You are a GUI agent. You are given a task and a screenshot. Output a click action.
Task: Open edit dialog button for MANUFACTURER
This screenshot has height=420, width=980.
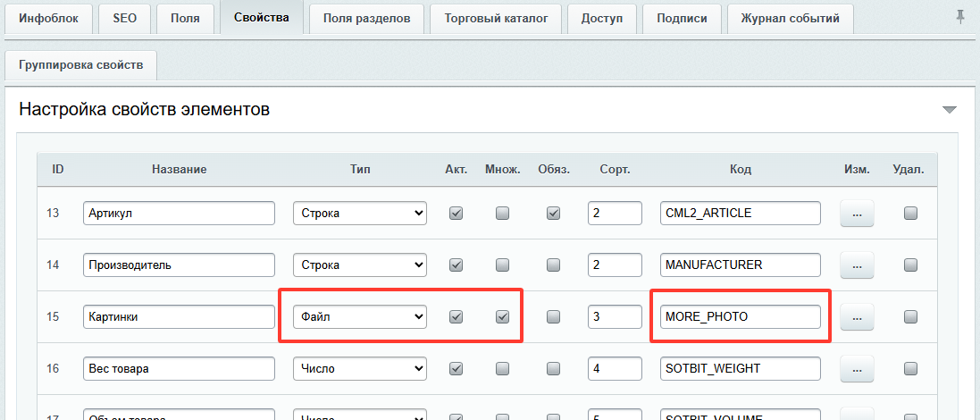coord(857,265)
